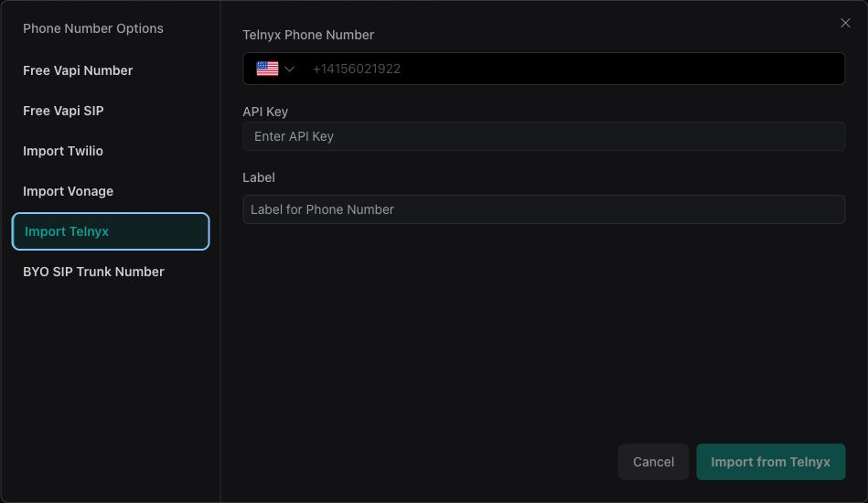Click the Label field caption
868x503 pixels.
pyautogui.click(x=259, y=177)
